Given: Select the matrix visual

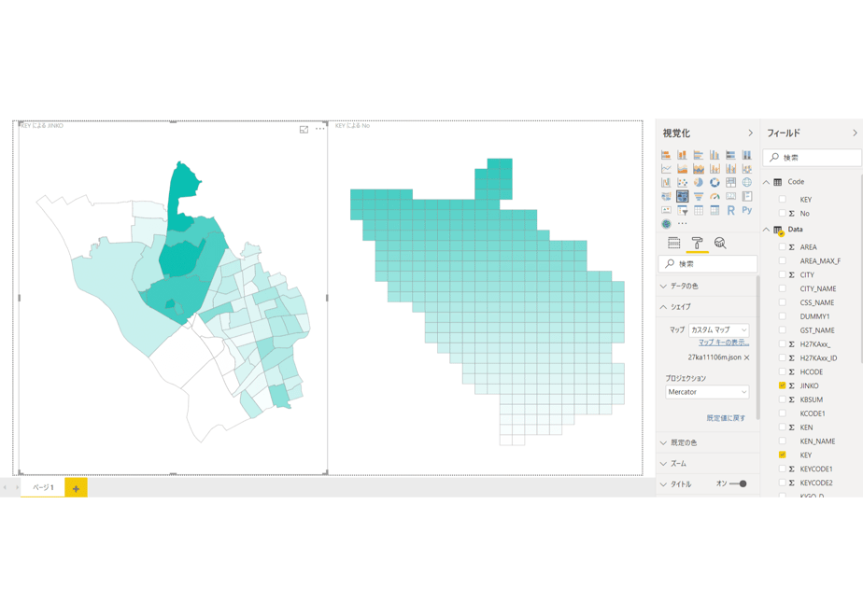Looking at the screenshot, I should [x=714, y=210].
